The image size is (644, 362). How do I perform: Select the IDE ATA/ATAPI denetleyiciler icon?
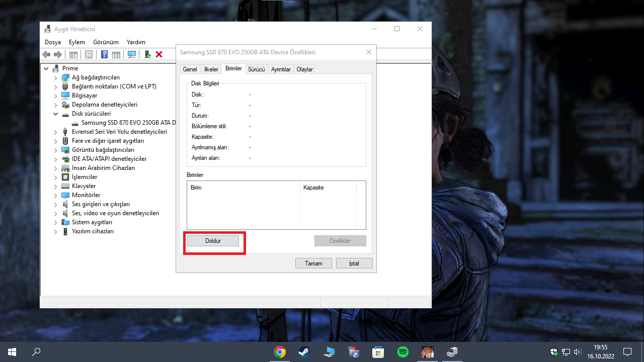click(65, 159)
